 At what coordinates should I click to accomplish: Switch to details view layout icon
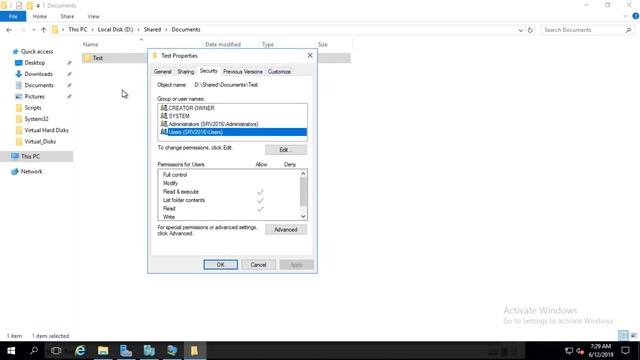click(x=623, y=336)
